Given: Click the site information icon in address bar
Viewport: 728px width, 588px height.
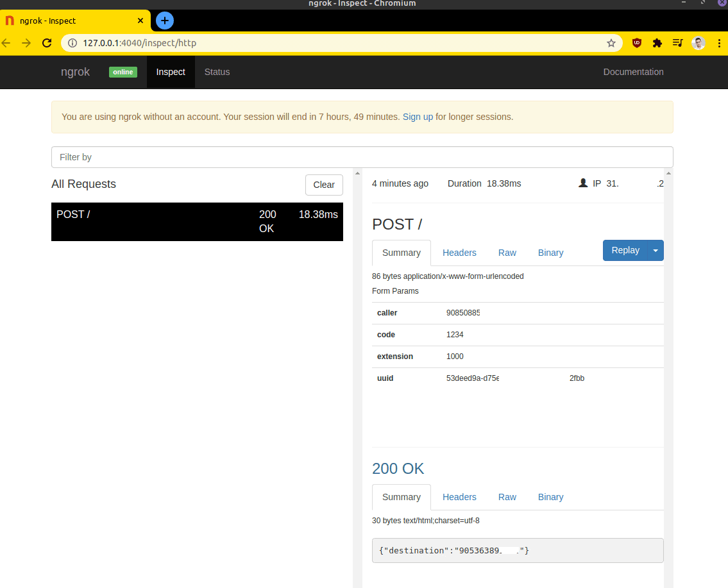Looking at the screenshot, I should 72,43.
